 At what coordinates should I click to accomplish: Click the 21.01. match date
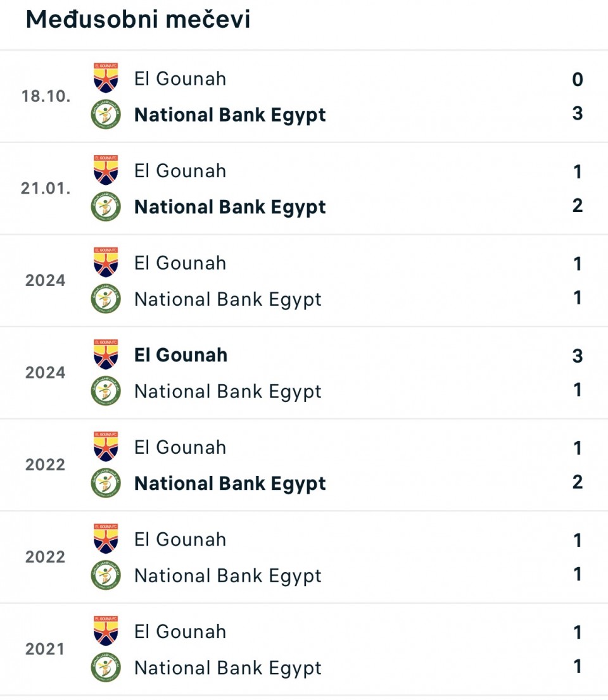click(46, 189)
